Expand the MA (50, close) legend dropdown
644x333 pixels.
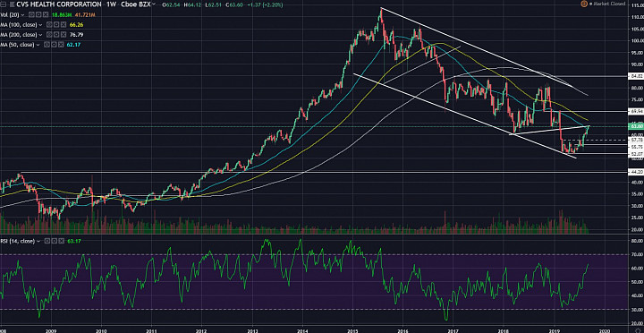[38, 45]
